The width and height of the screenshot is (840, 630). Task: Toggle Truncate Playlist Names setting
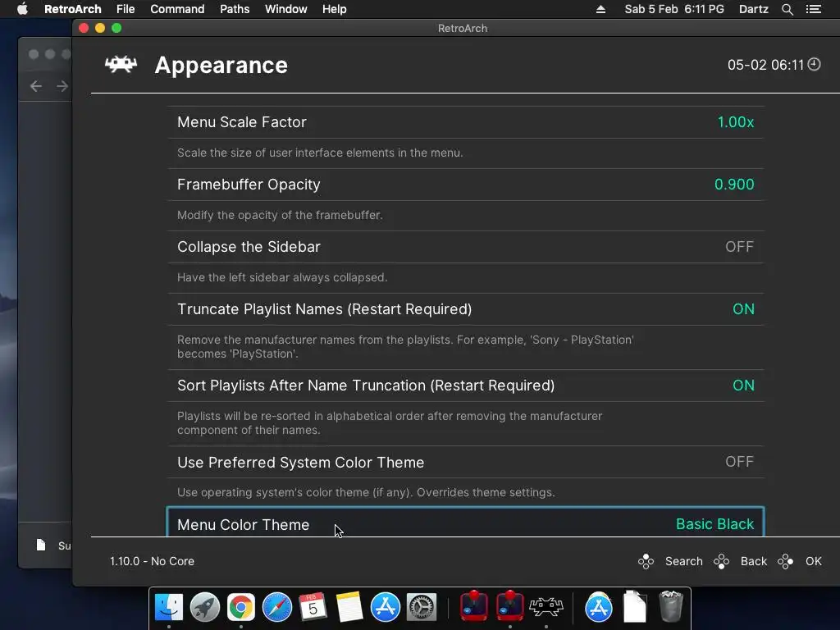click(x=466, y=309)
